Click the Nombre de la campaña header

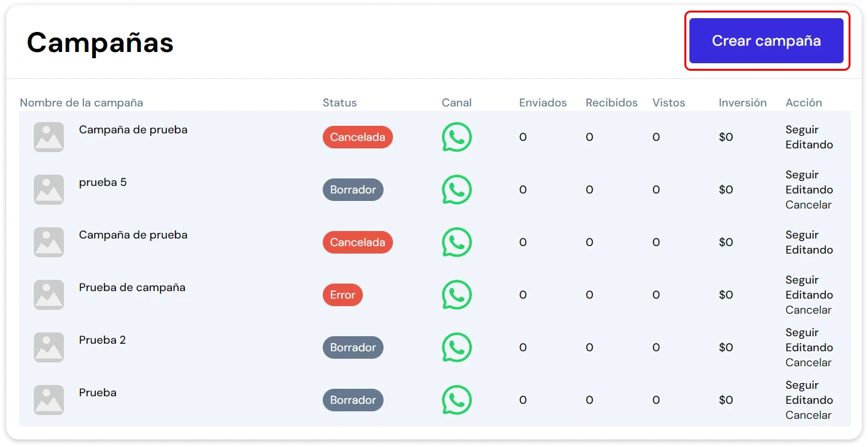pyautogui.click(x=81, y=103)
